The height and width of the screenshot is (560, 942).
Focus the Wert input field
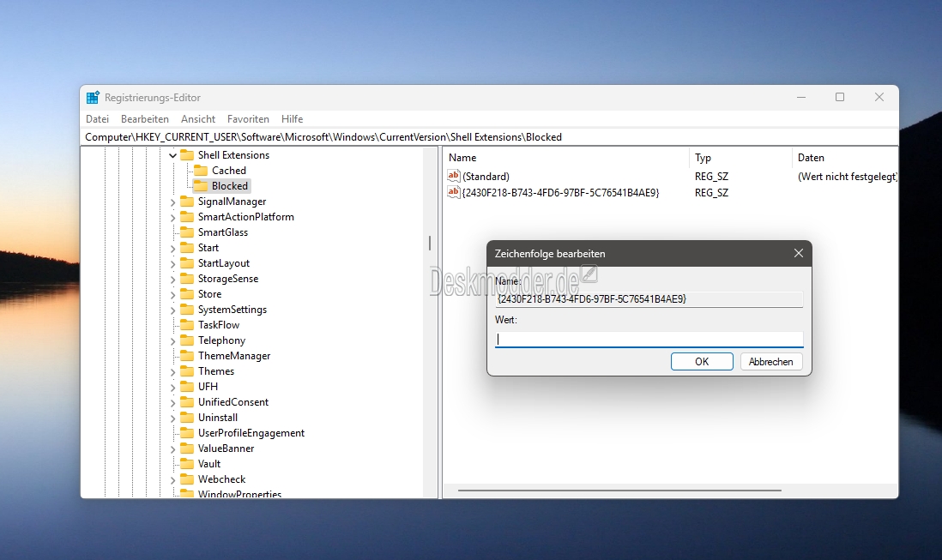click(649, 339)
